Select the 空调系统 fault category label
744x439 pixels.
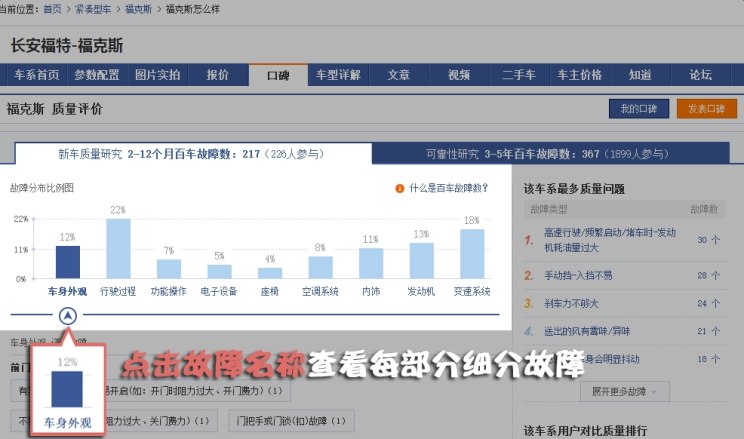click(320, 291)
